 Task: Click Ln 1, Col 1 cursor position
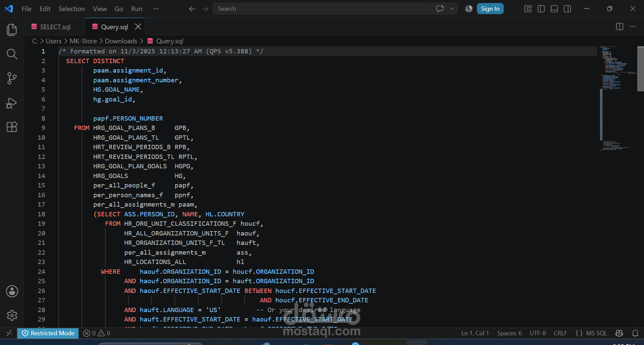tap(475, 333)
